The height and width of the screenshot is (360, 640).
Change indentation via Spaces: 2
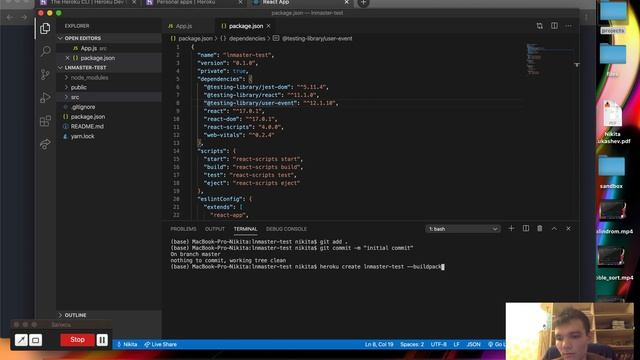(x=412, y=344)
